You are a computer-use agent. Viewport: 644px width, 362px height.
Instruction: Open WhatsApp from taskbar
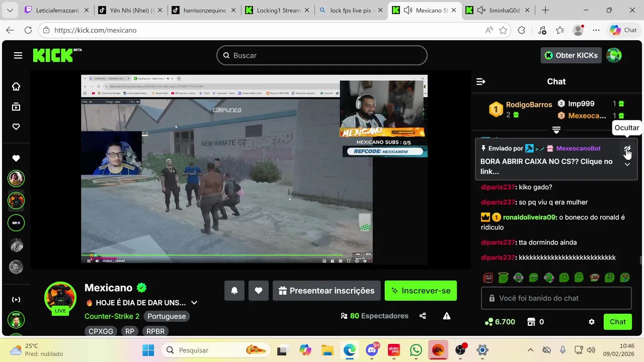416,350
